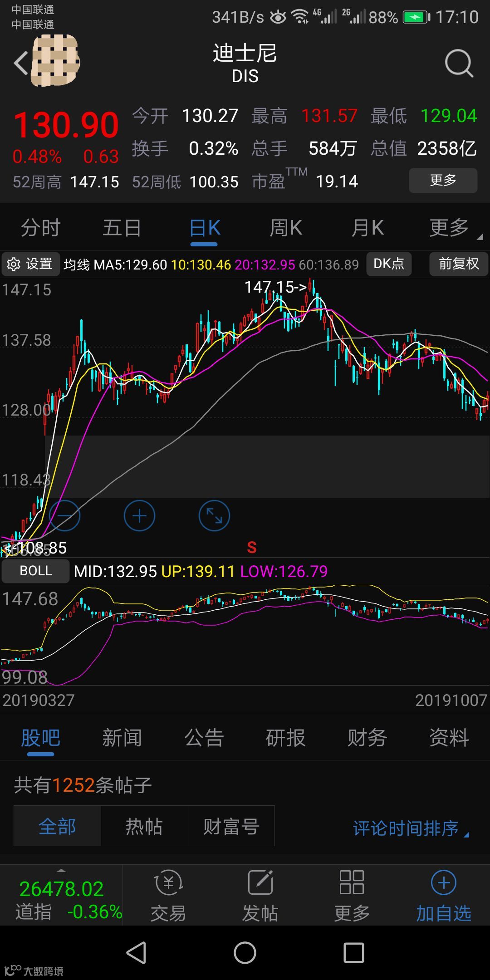Tap Android back navigation button

(x=136, y=952)
